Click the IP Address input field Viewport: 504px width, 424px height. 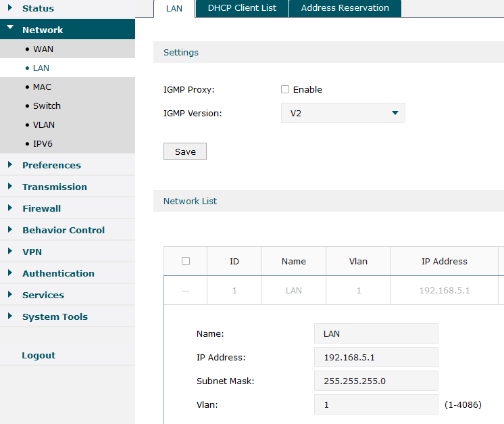376,357
